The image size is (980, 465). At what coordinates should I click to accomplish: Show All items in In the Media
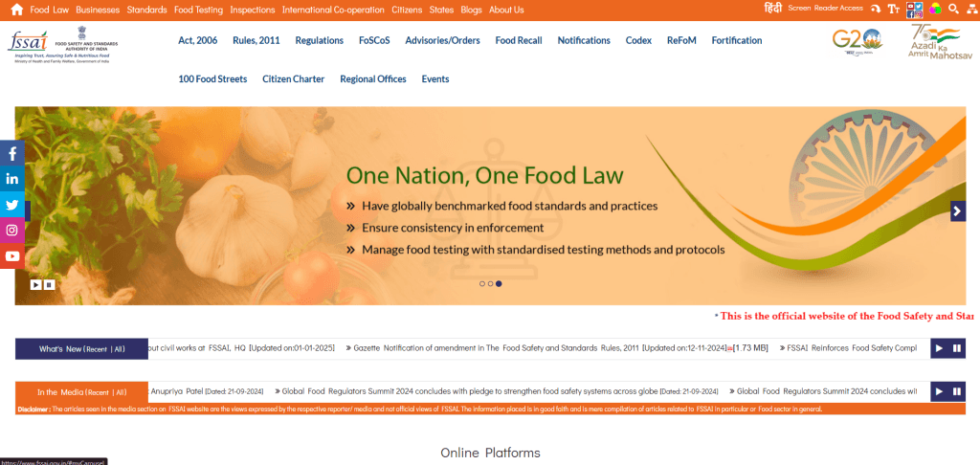point(118,392)
